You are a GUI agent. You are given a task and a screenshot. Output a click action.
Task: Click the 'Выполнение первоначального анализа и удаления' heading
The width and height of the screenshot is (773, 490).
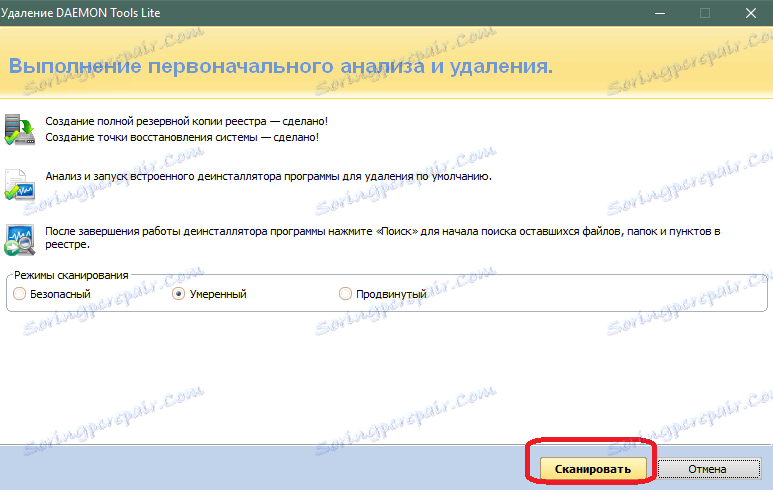[x=281, y=66]
